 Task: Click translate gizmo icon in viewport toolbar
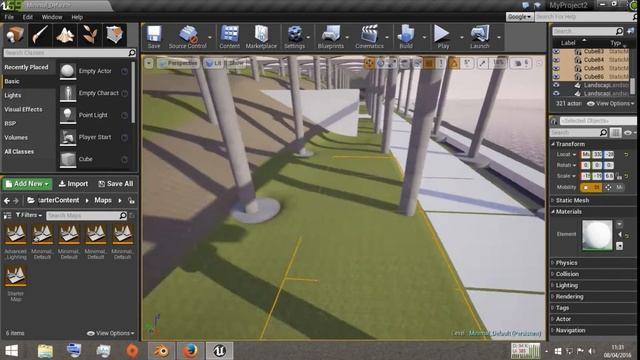pos(369,63)
